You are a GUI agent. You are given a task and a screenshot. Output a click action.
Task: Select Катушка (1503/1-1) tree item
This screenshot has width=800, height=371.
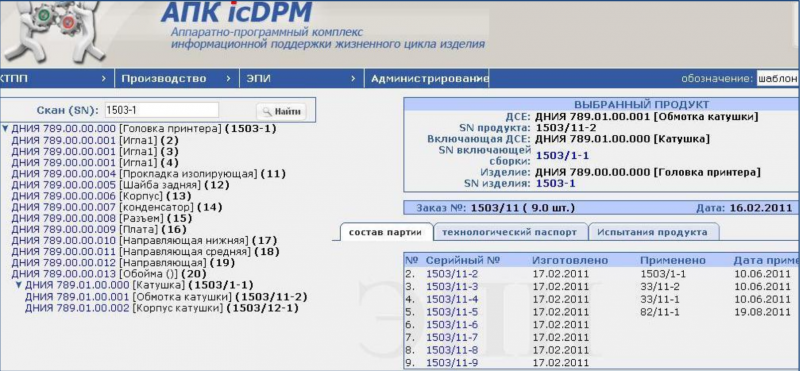139,285
